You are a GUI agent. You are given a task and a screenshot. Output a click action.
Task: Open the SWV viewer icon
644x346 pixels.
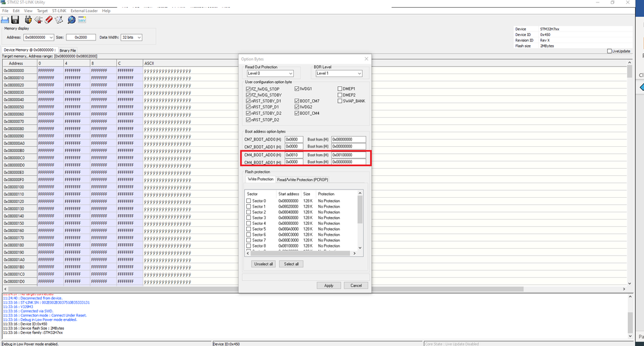click(82, 20)
